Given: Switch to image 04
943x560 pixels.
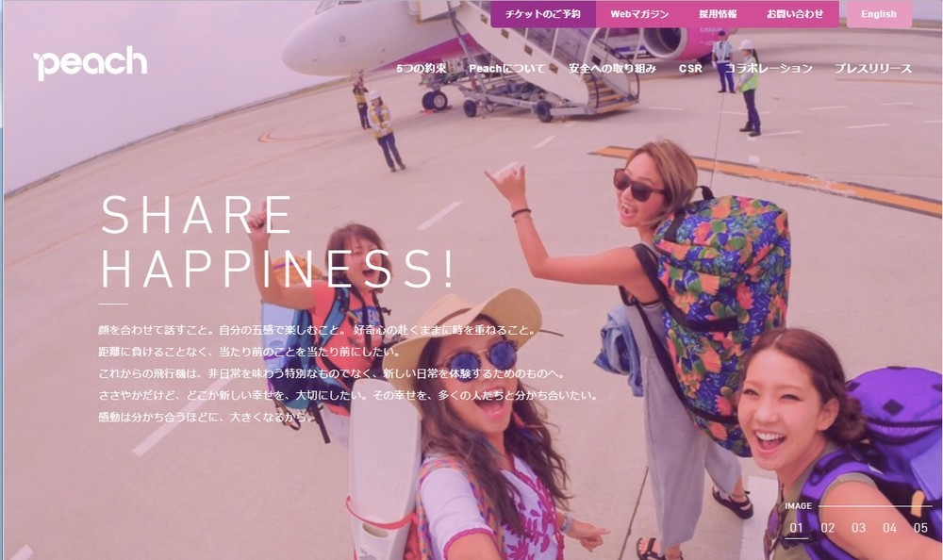Looking at the screenshot, I should (890, 528).
